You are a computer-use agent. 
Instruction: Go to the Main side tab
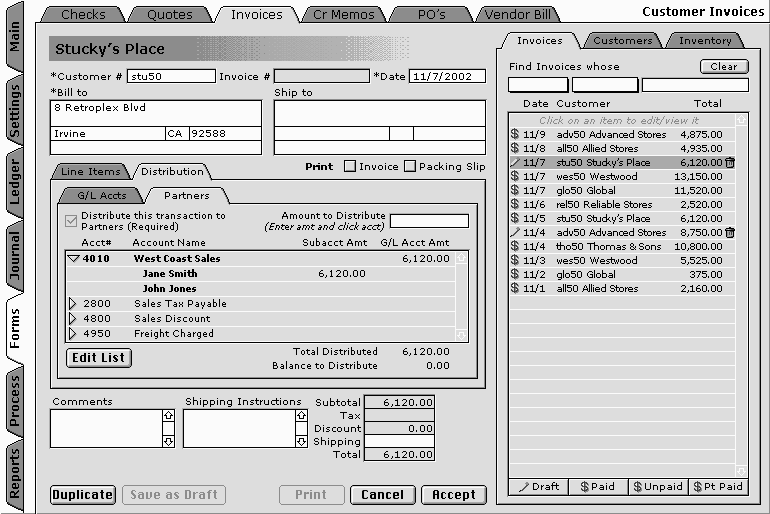click(14, 36)
